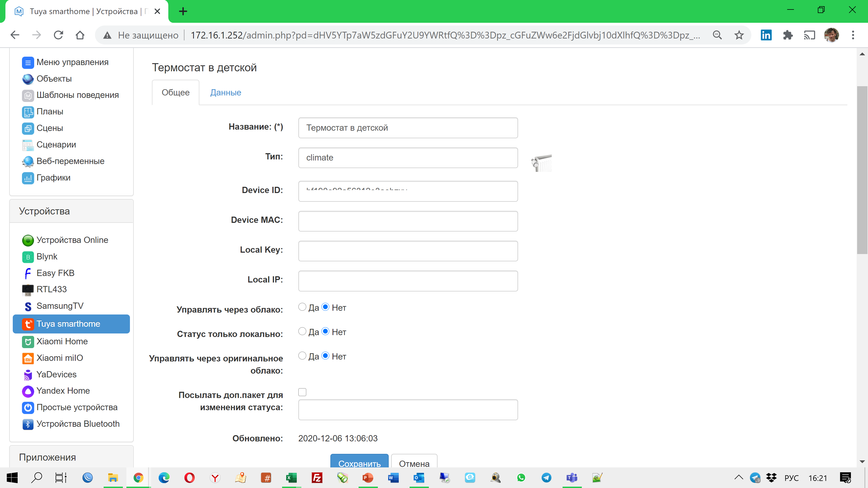
Task: Click the Сохранить button
Action: 359,463
